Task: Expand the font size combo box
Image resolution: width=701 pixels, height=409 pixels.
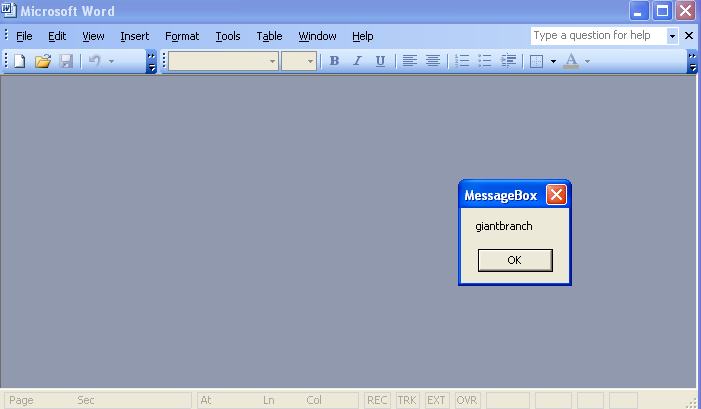Action: click(310, 61)
